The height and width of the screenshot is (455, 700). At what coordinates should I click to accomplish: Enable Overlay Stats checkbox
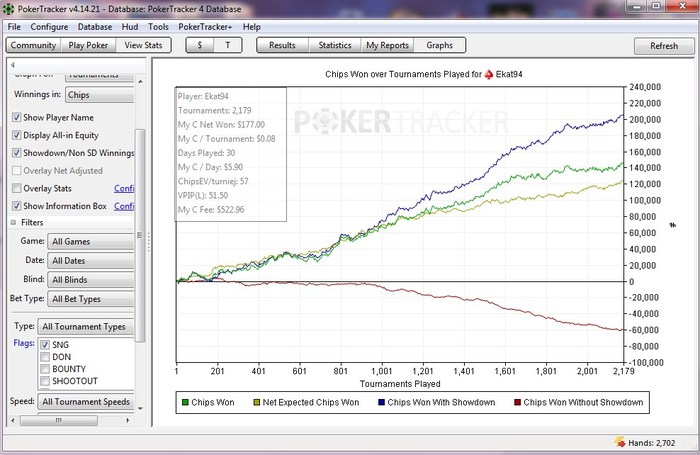17,188
